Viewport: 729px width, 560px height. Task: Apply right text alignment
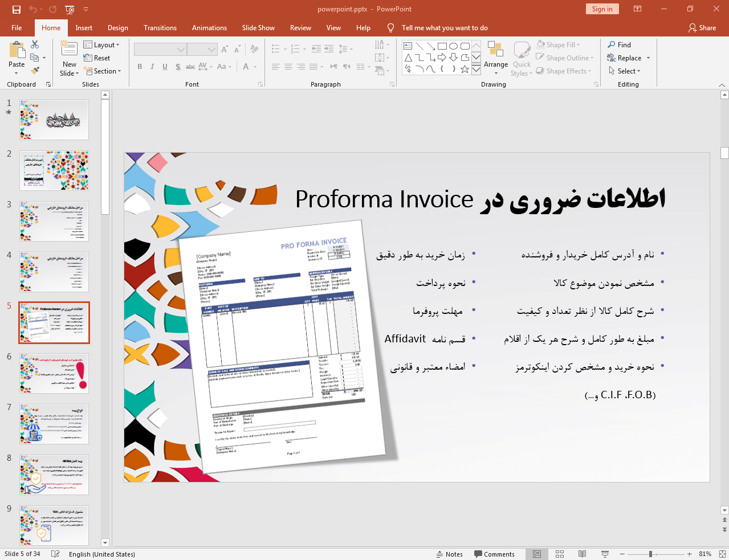(x=300, y=67)
